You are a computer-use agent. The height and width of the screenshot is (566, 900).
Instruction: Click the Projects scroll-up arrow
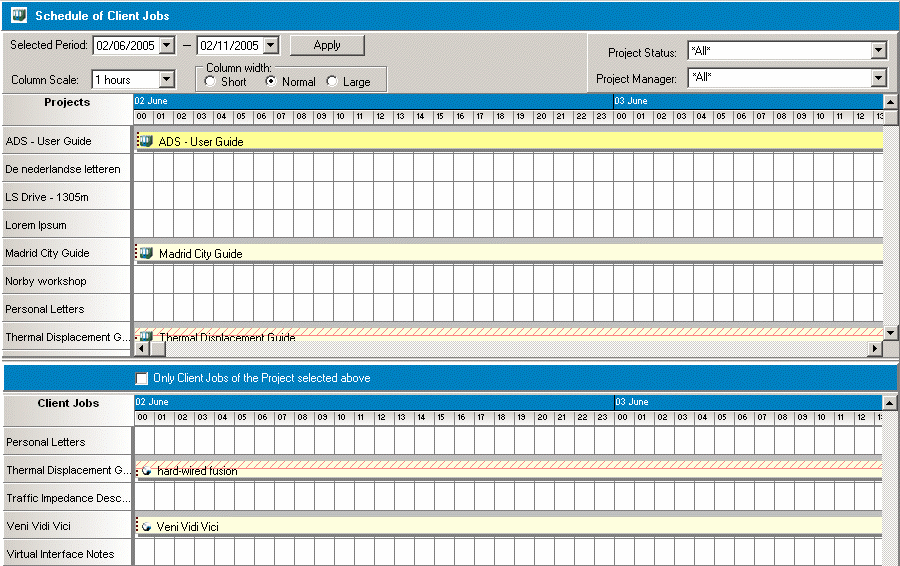pyautogui.click(x=890, y=102)
